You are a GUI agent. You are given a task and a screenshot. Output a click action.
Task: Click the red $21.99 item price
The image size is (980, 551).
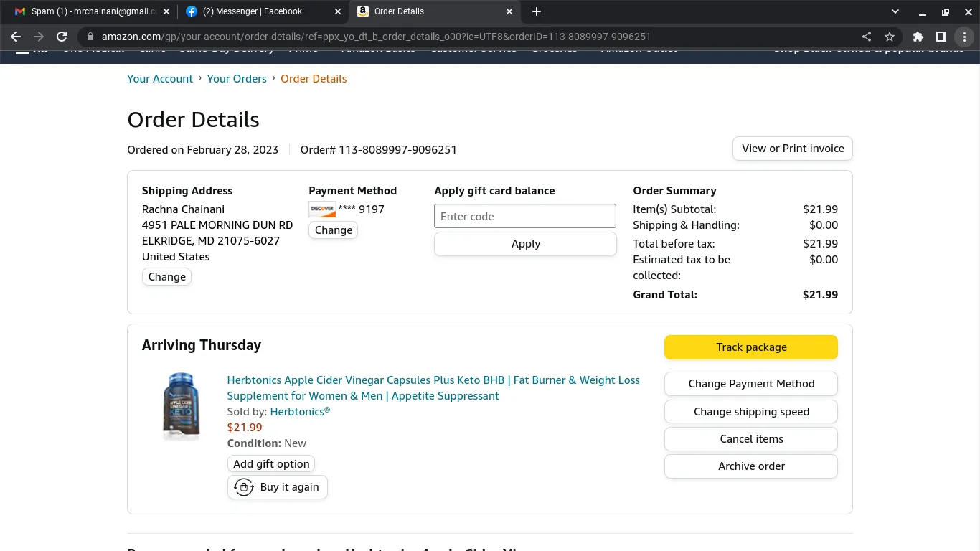(x=245, y=428)
